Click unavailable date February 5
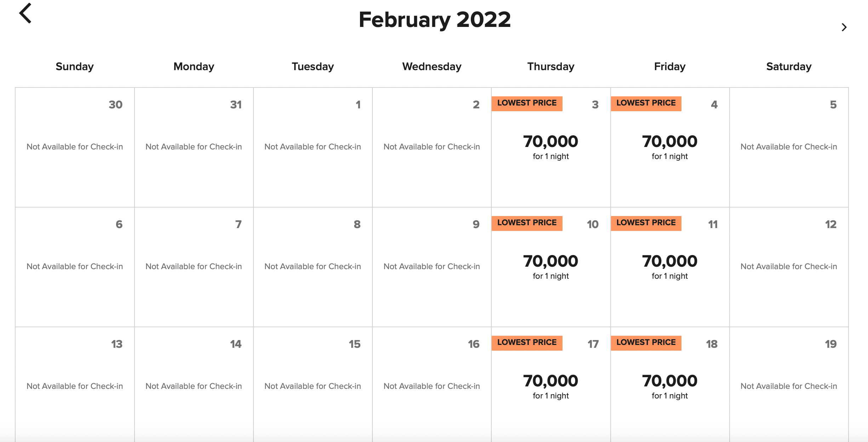Screen dimensions: 868x442 coord(789,147)
